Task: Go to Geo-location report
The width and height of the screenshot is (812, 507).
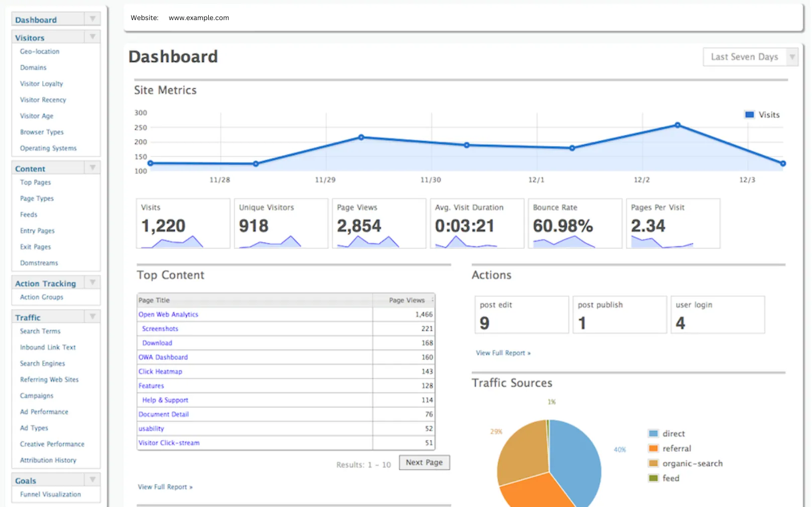Action: coord(40,52)
